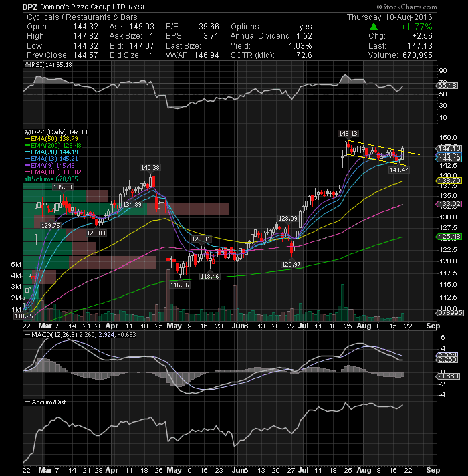Screen dimensions: 468x476
Task: Click the 65.18 RSI tag on right axis
Action: (447, 86)
